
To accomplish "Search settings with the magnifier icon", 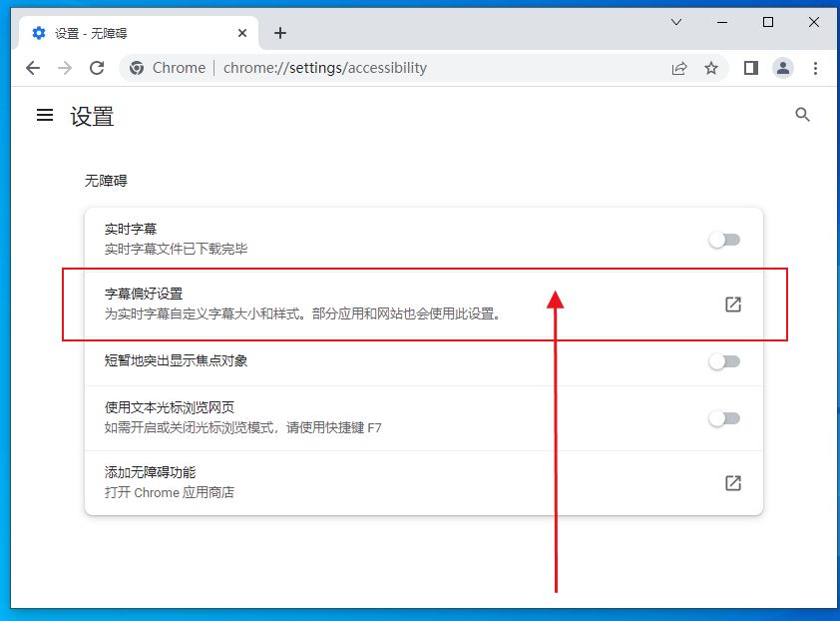I will point(802,114).
